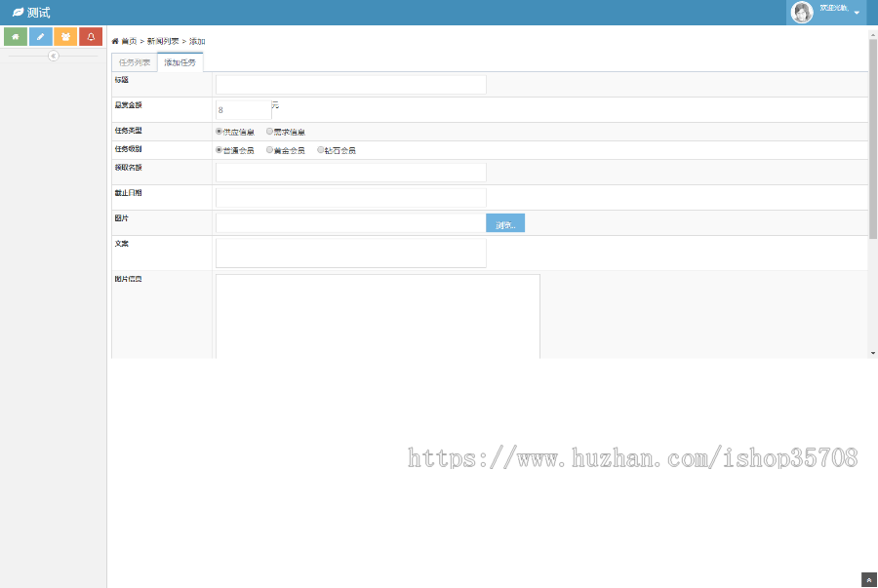
Task: Click the breadcrumb home icon
Action: click(115, 41)
